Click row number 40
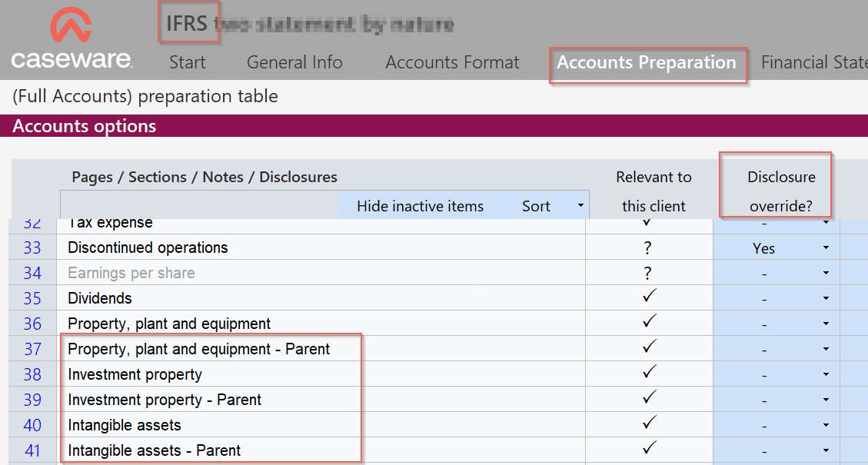 coord(32,425)
